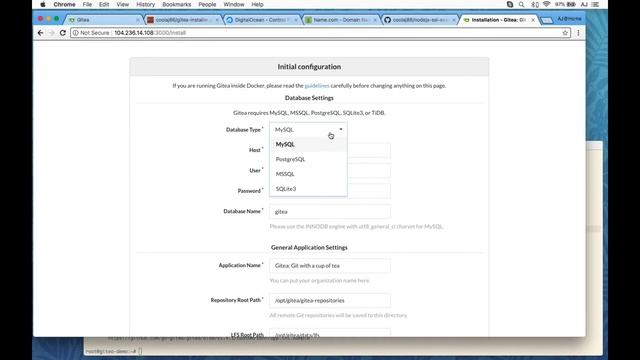
Task: Click the Repository Root Path field
Action: [330, 300]
